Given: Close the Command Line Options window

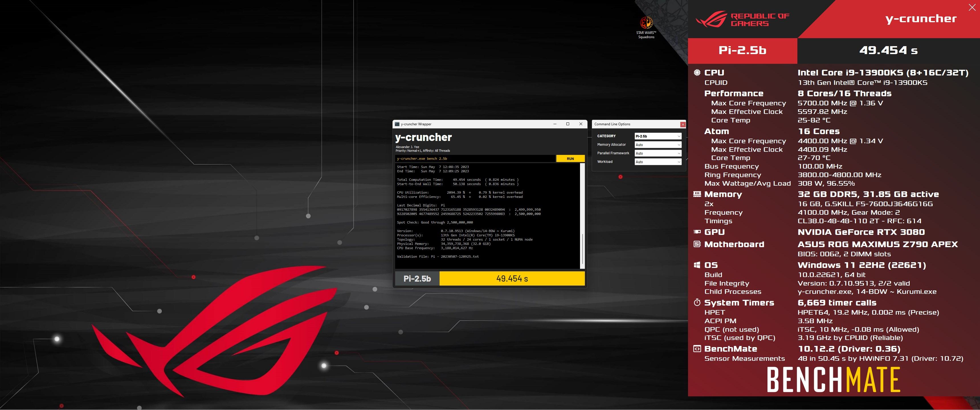Looking at the screenshot, I should (683, 124).
